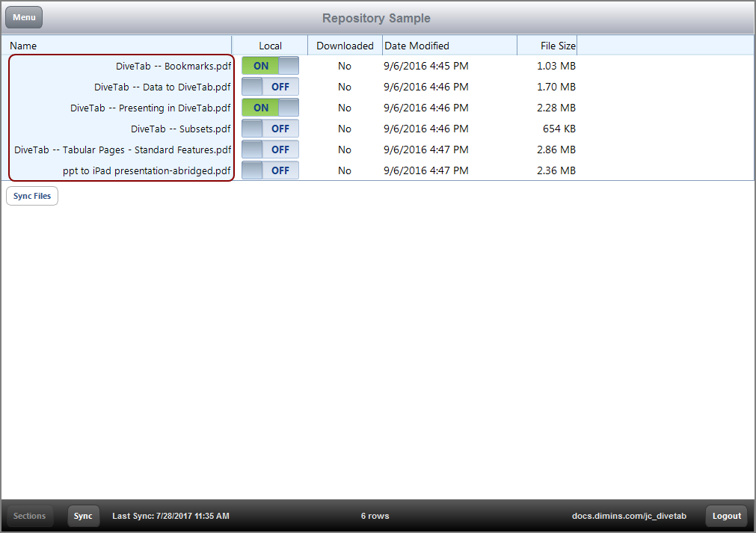Click the 1.70 MB file size cell
756x533 pixels.
click(556, 87)
